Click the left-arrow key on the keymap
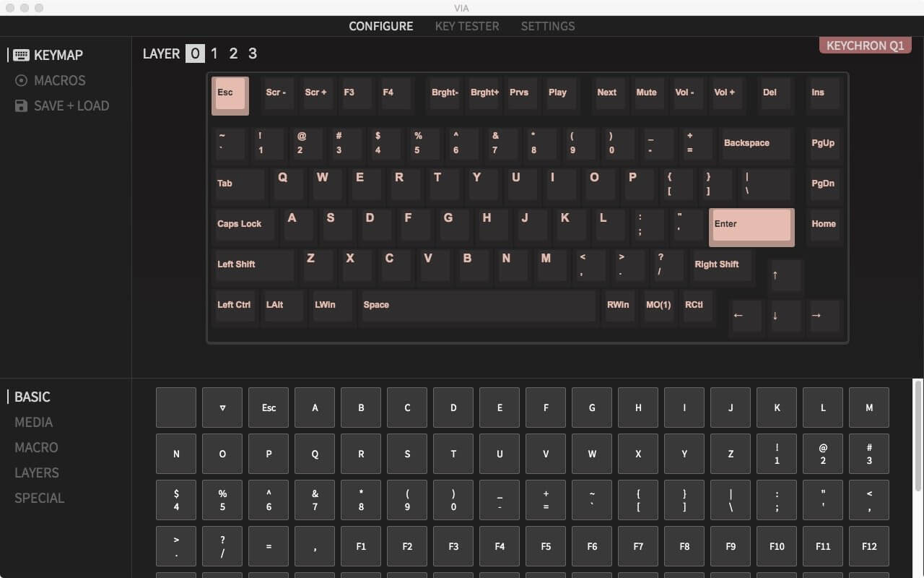 pyautogui.click(x=746, y=316)
